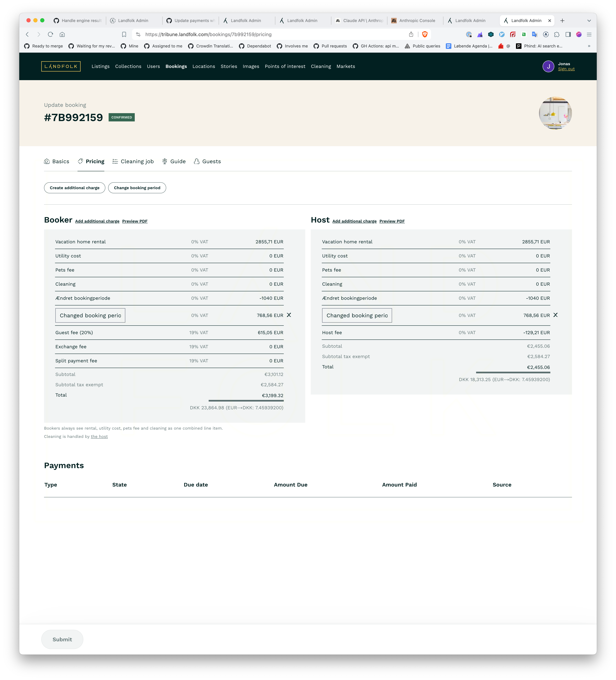Remove the Booker changed booking period charge

[289, 315]
